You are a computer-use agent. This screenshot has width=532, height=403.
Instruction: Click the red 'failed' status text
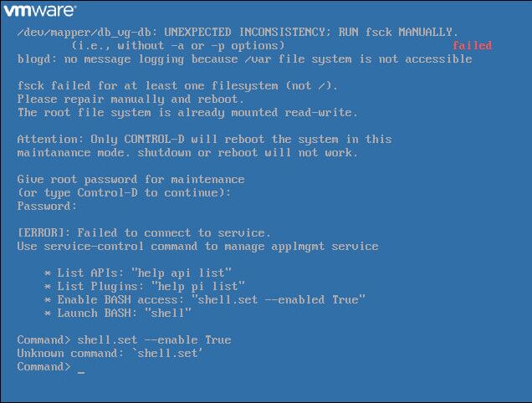[x=473, y=45]
